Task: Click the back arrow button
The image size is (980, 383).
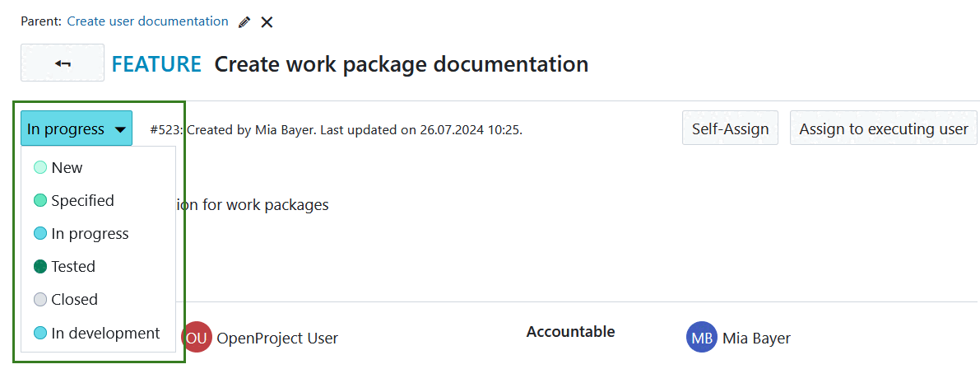Action: (x=63, y=63)
